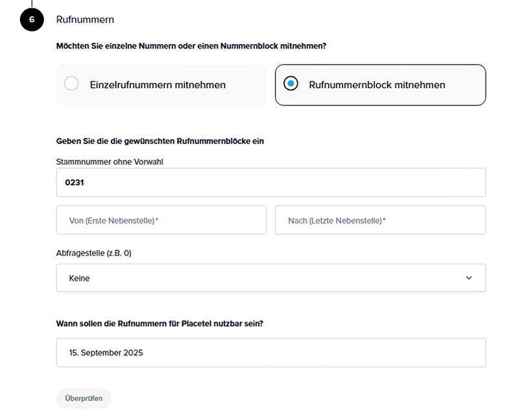Screen dimensions: 520x420
Task: Select Rufnummernblock mitnehmen radio button
Action: (x=291, y=84)
